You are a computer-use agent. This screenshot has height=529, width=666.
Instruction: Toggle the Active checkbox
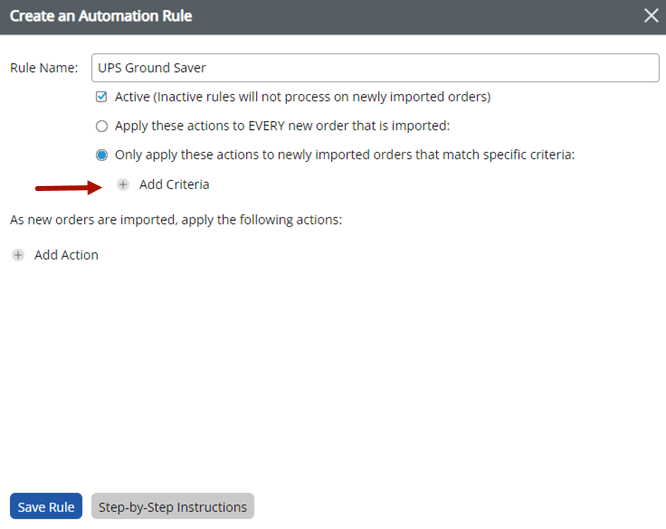[x=101, y=97]
